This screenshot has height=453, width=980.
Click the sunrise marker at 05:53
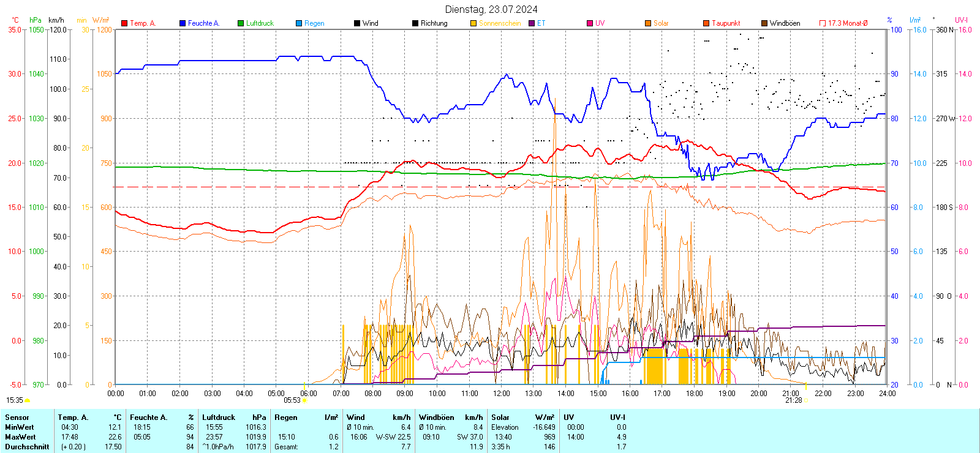click(x=304, y=400)
